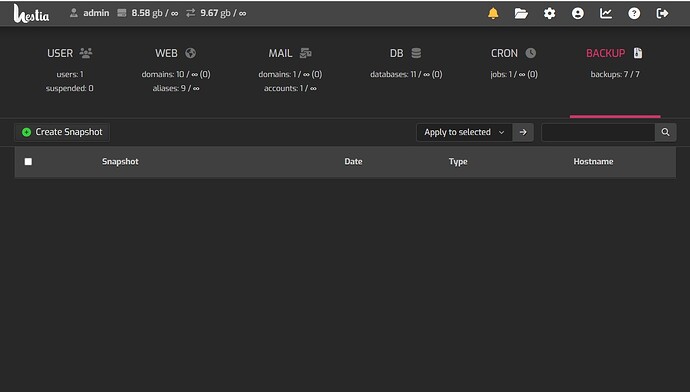Click bandwidth arrows icon beside 9.67 gb

click(x=190, y=13)
